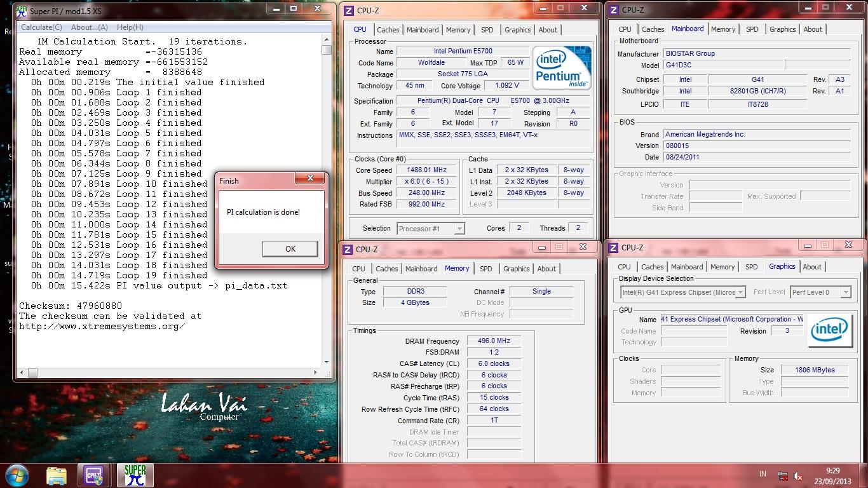Screen dimensions: 868x488
Task: Open the Processor #1 selection dropdown
Action: [431, 229]
